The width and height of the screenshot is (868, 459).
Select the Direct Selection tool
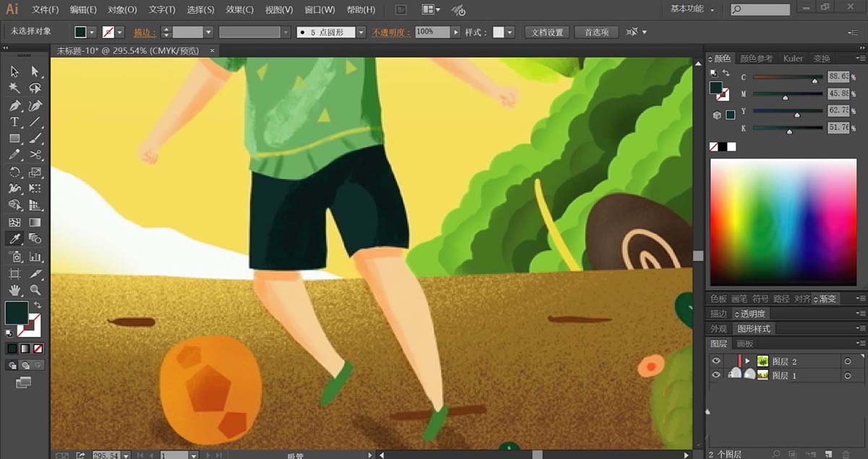pyautogui.click(x=35, y=72)
